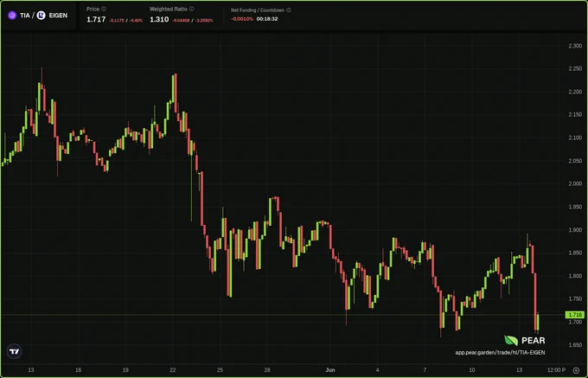Click the Price heading label
The image size is (588, 378).
(93, 9)
